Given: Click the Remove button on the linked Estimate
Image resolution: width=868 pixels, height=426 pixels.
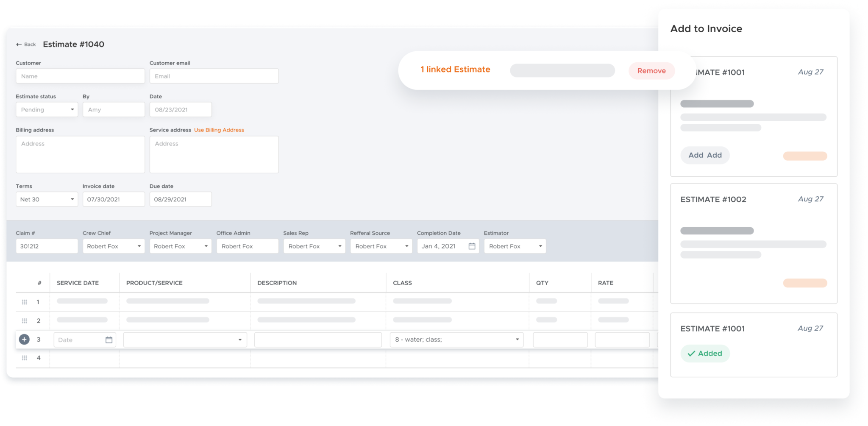Looking at the screenshot, I should pyautogui.click(x=651, y=70).
